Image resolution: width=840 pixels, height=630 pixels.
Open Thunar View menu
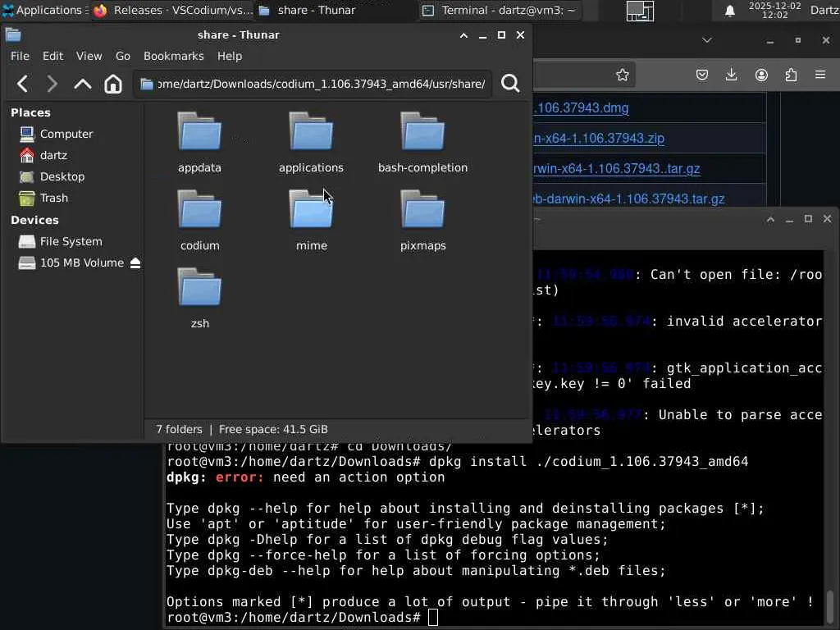pyautogui.click(x=89, y=56)
